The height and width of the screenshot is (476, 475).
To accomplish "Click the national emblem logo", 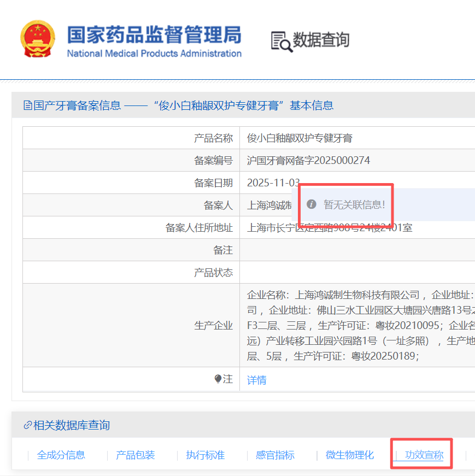I will 38,39.
